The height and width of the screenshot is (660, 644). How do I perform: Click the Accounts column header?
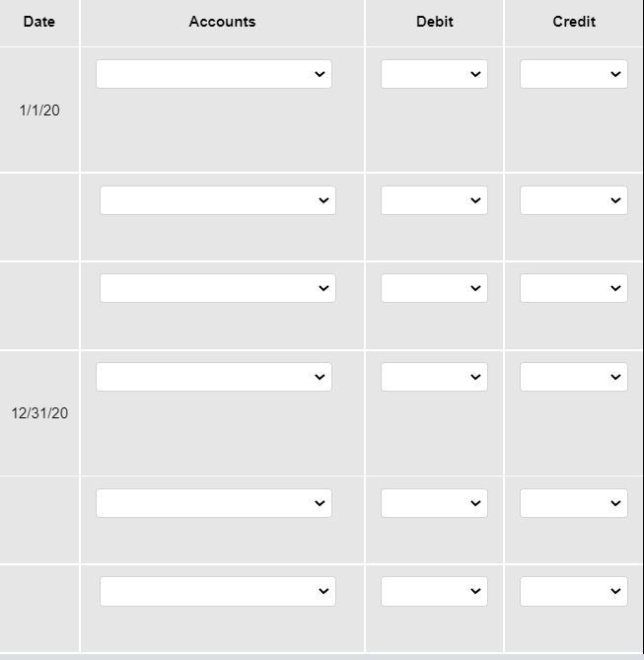point(222,22)
